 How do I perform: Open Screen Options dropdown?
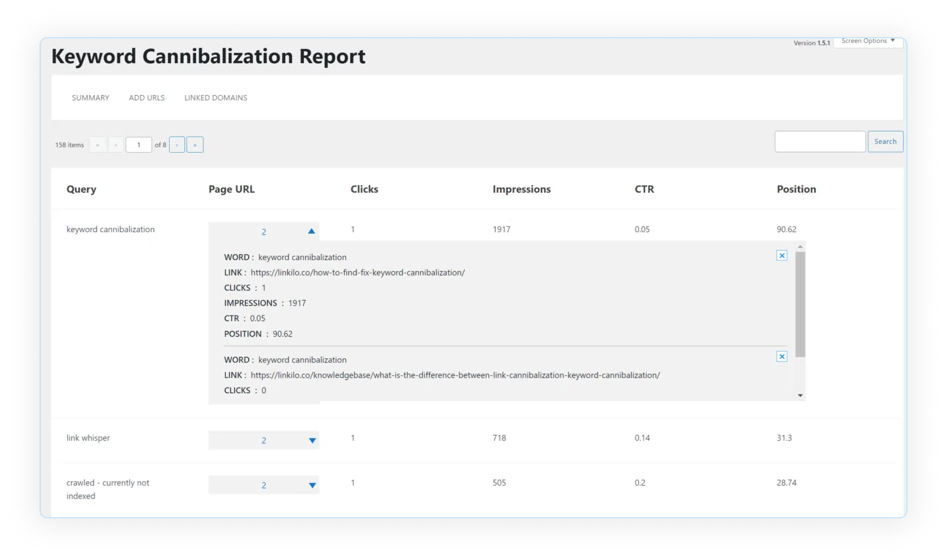click(x=868, y=41)
